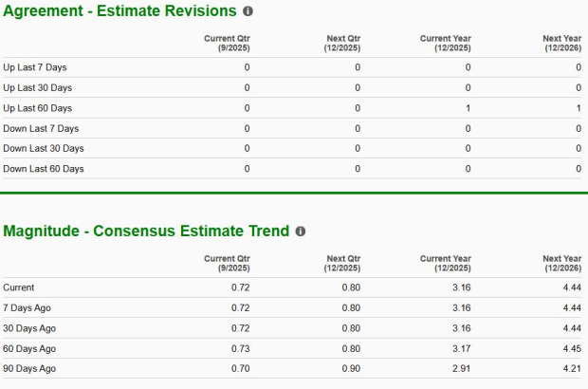Screen dimensions: 588x389
Task: Click info icon beside Agreement - Estimate Revisions
Action: pos(248,11)
